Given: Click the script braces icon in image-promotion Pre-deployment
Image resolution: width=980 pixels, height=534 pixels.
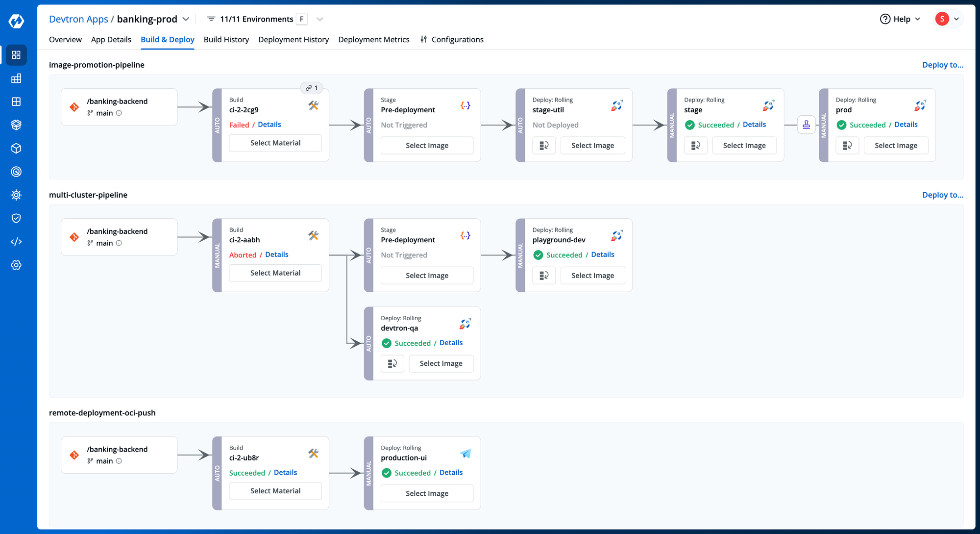Looking at the screenshot, I should click(x=465, y=105).
